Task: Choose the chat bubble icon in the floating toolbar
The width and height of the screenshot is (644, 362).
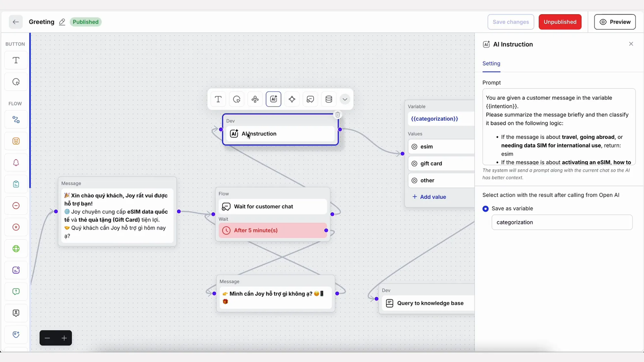Action: (310, 99)
